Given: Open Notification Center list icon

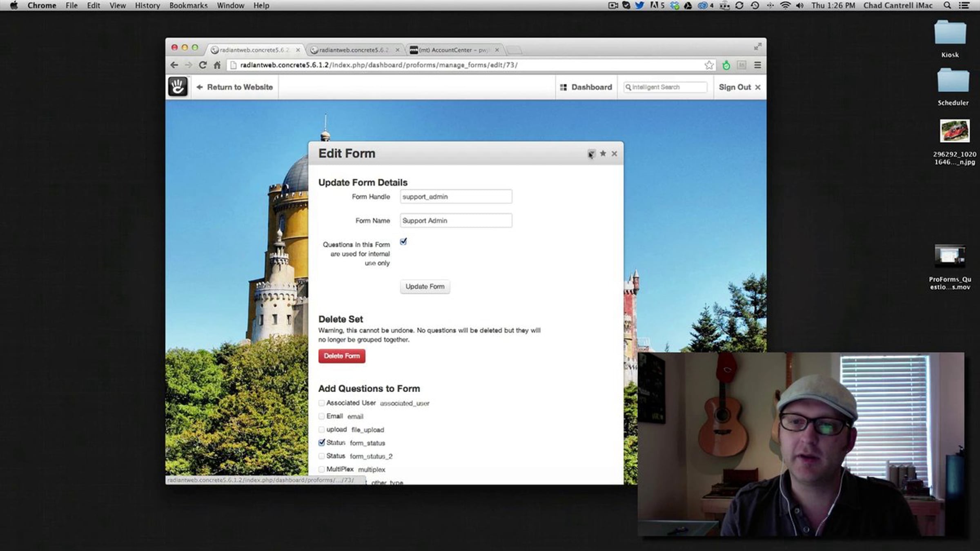Looking at the screenshot, I should pyautogui.click(x=964, y=5).
